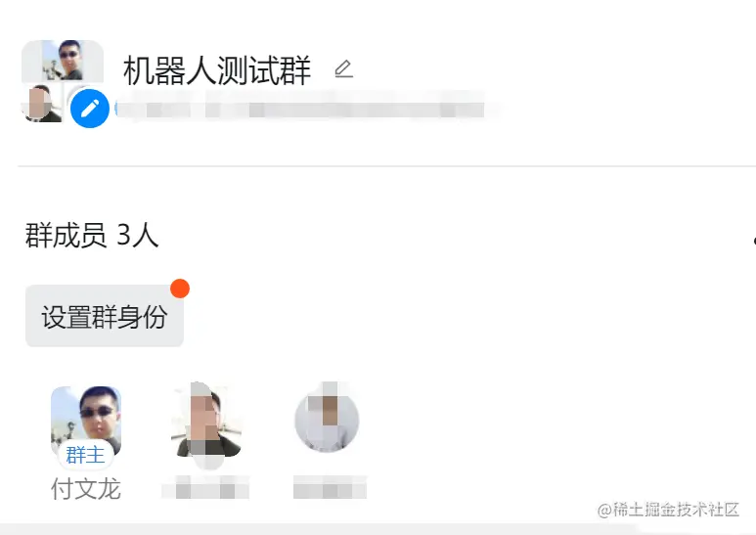Screen dimensions: 756x535
Task: Click the member name 付文龙
Action: click(86, 489)
